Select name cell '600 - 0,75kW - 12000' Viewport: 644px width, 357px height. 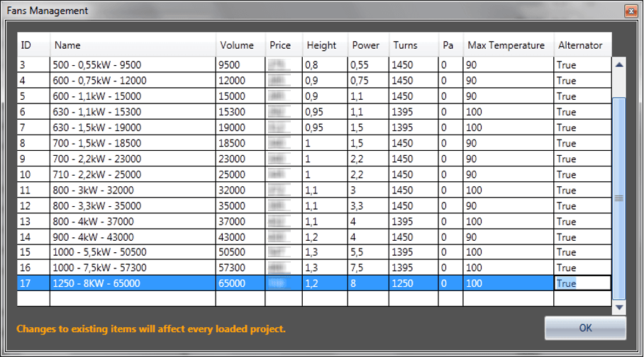pyautogui.click(x=133, y=81)
